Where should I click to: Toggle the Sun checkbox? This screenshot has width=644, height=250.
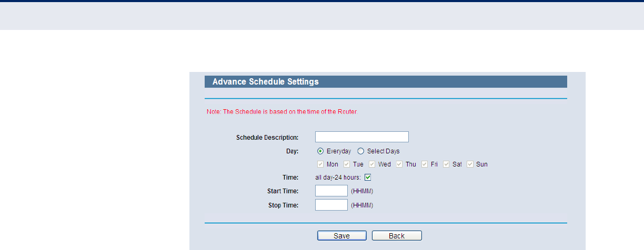click(470, 164)
